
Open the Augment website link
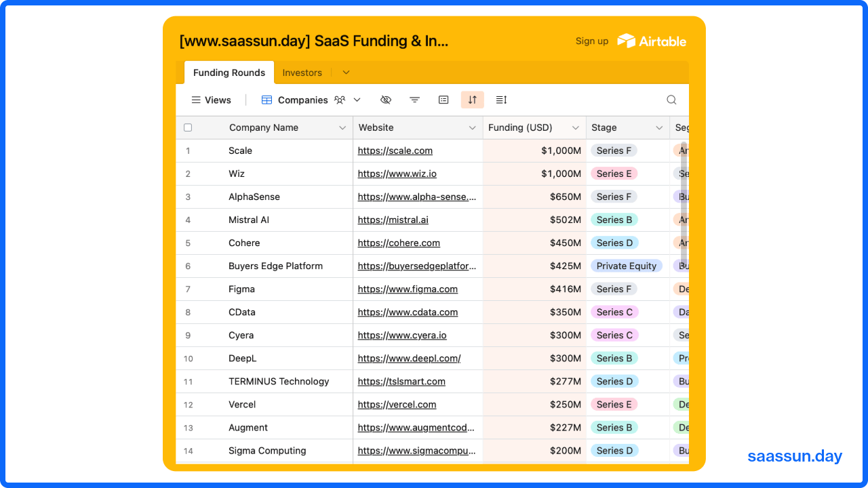[416, 427]
